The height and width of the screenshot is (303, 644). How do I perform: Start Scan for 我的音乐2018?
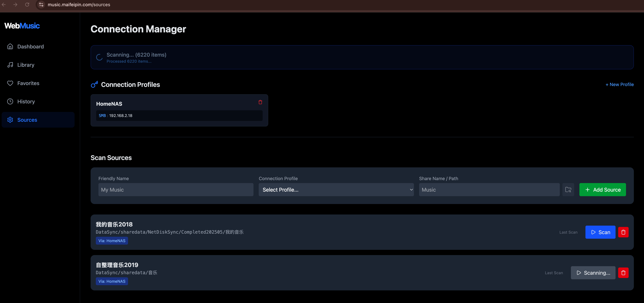click(x=600, y=232)
